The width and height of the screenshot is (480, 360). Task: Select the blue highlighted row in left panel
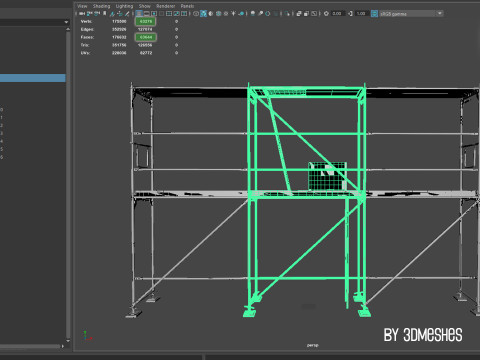click(33, 78)
